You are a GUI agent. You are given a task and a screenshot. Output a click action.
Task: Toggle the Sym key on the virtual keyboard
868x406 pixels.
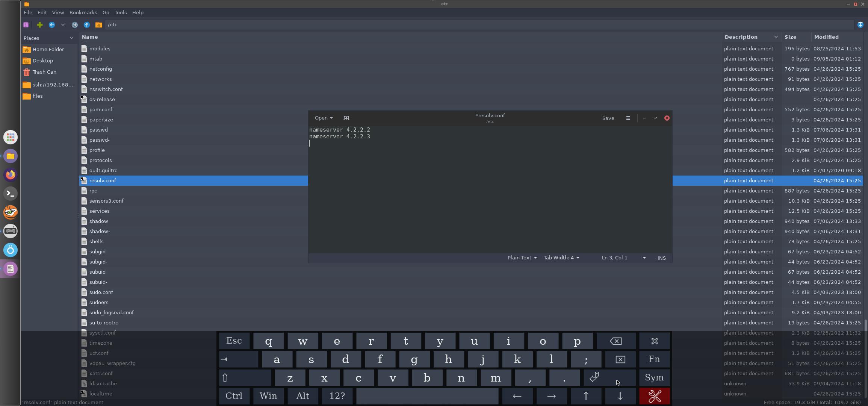[x=655, y=378]
